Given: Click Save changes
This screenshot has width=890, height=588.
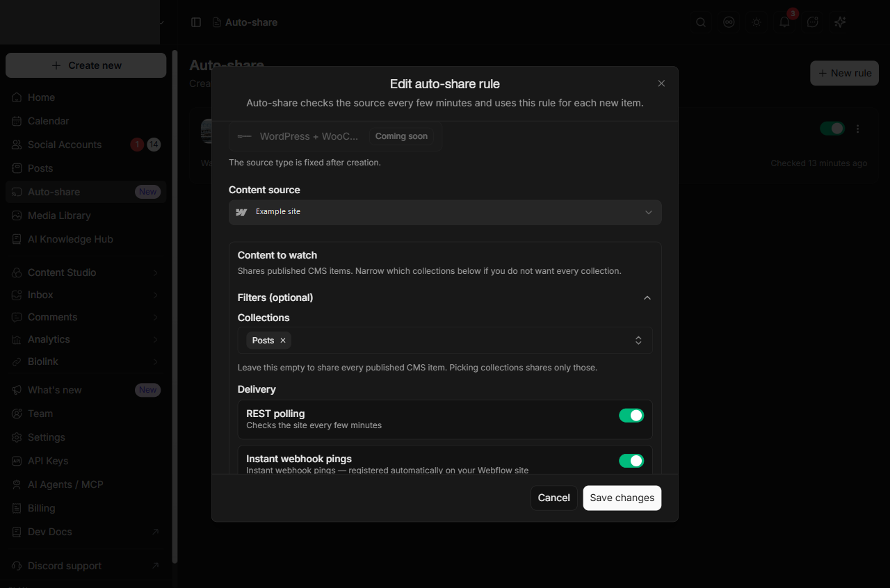Looking at the screenshot, I should (x=622, y=498).
